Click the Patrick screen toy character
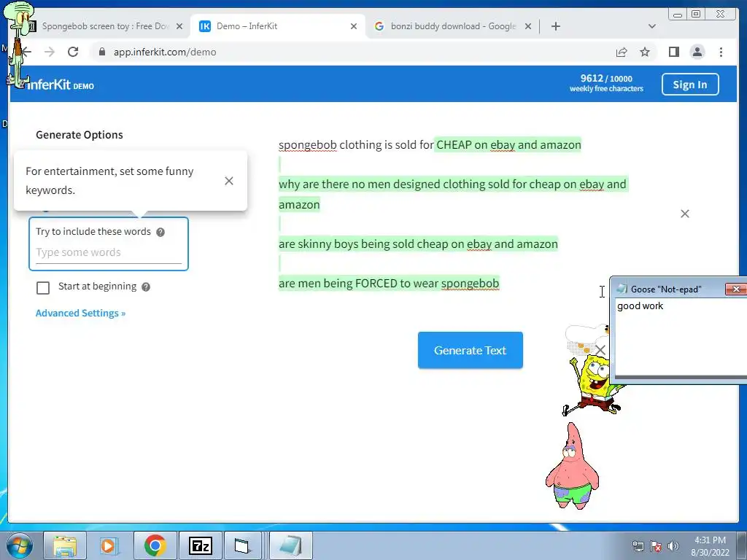 pyautogui.click(x=572, y=466)
